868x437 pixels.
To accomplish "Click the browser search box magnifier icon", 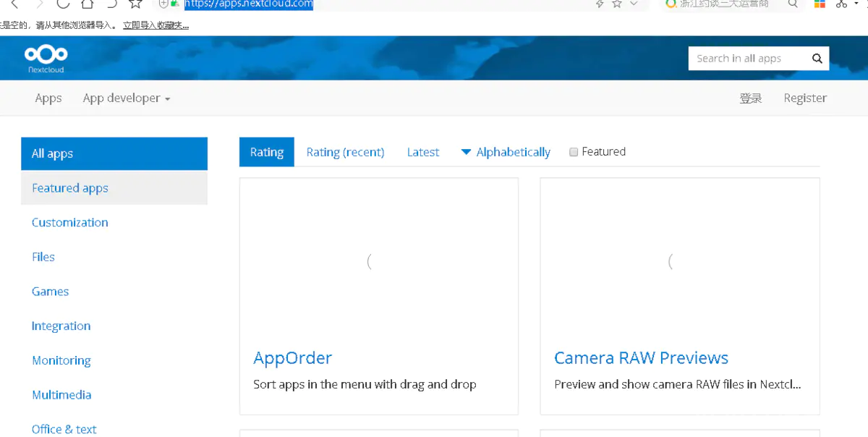I will pyautogui.click(x=793, y=4).
